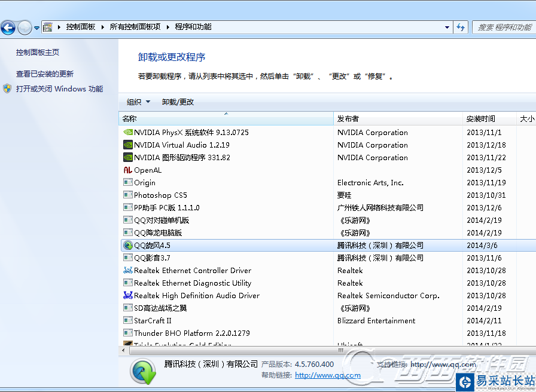Image resolution: width=536 pixels, height=392 pixels.
Task: Click the QQ降龙电脑版 row icon
Action: 128,233
